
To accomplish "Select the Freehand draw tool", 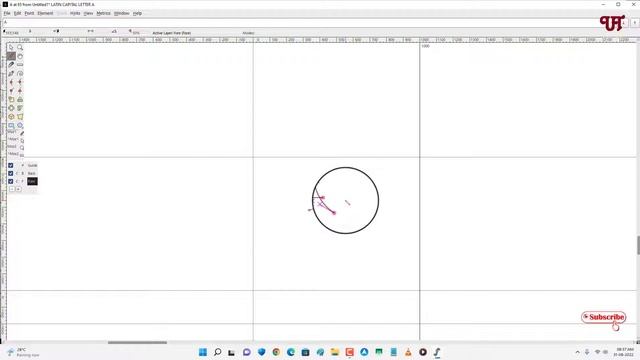I will 11,56.
